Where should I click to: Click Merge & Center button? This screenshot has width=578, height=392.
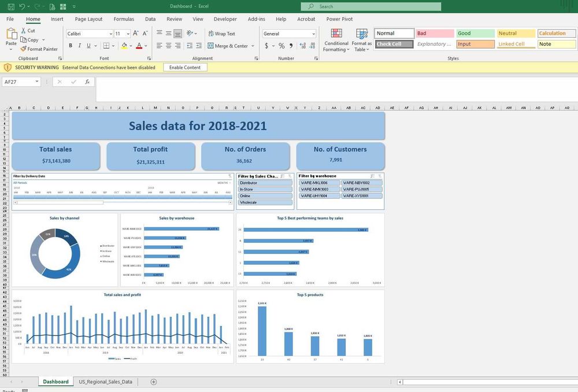tap(228, 46)
